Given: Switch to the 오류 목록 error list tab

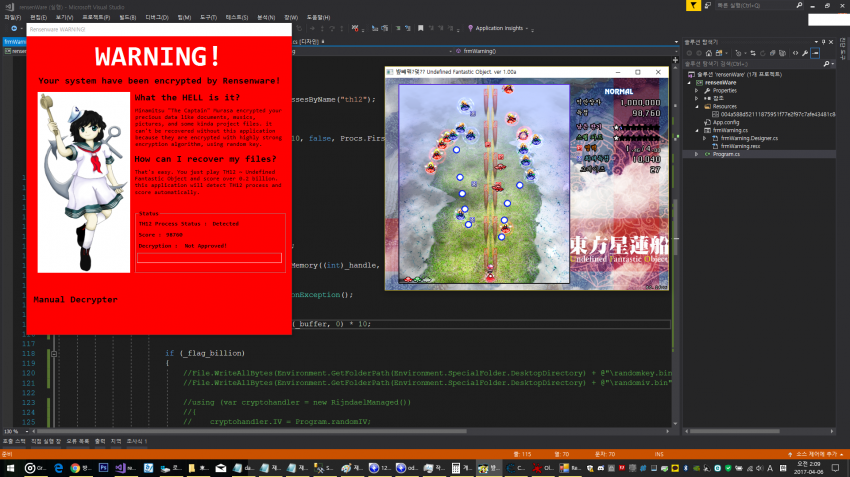Looking at the screenshot, I should 79,441.
